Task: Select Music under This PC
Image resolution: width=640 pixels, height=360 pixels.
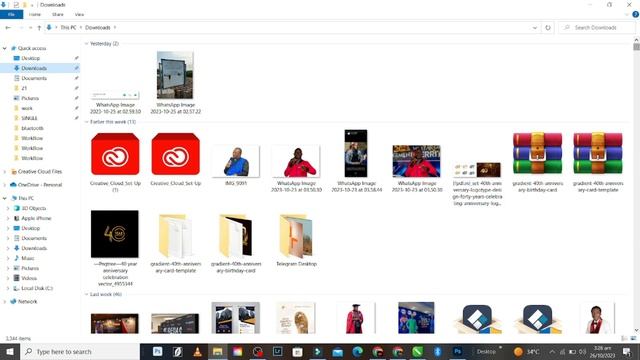Action: (x=28, y=258)
